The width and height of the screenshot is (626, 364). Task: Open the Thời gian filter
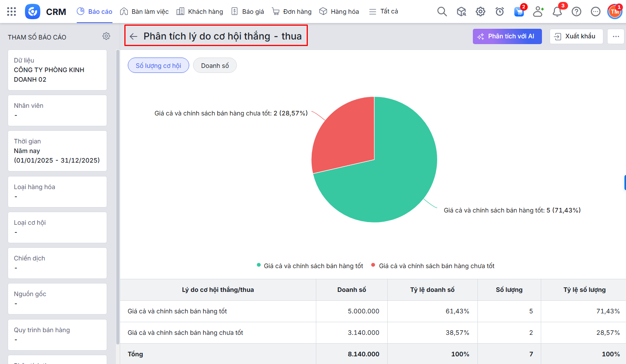57,151
